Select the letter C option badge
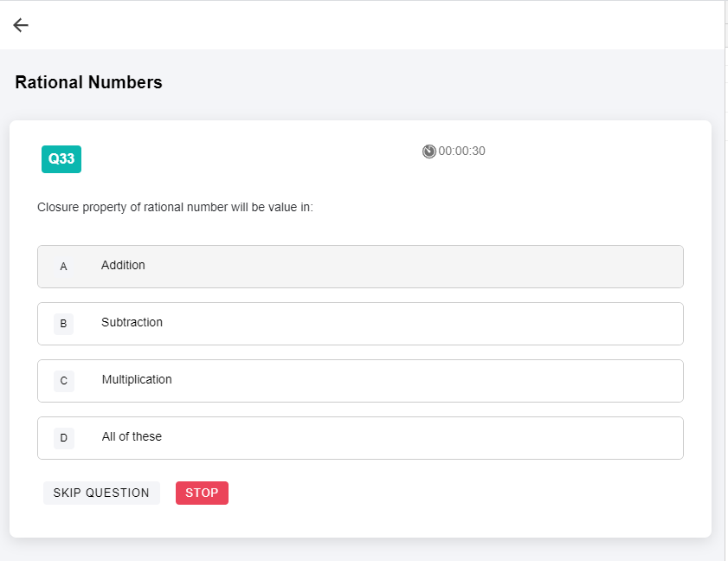This screenshot has width=728, height=561. click(x=63, y=381)
